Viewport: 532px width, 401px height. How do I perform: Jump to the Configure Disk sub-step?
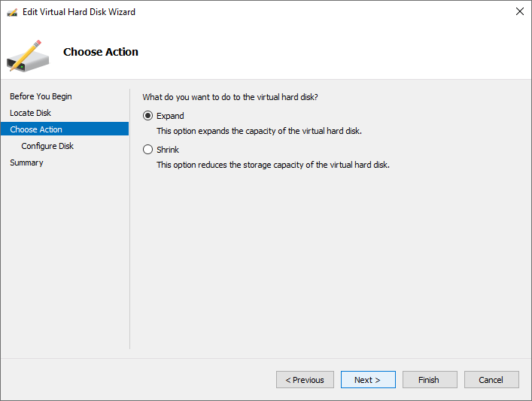(x=47, y=146)
